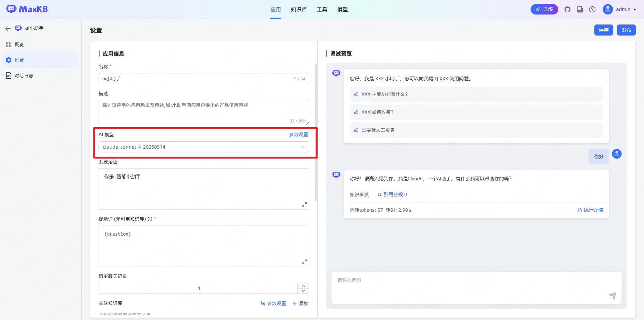Switch to the 模型 top tab
This screenshot has height=320, width=644.
pos(343,9)
